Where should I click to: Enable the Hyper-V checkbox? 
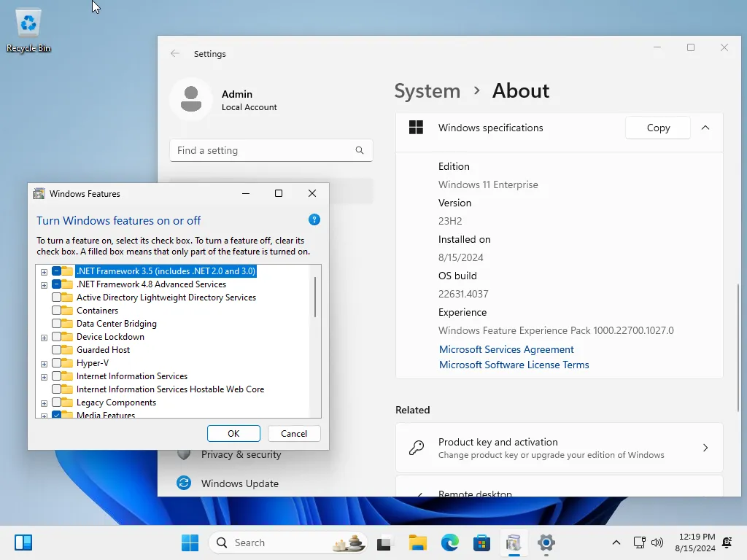(56, 363)
